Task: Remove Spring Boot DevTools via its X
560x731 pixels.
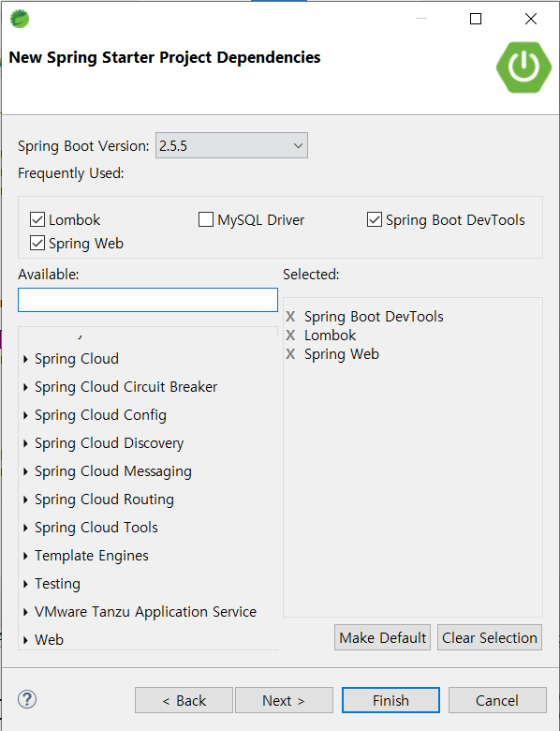Action: tap(290, 317)
